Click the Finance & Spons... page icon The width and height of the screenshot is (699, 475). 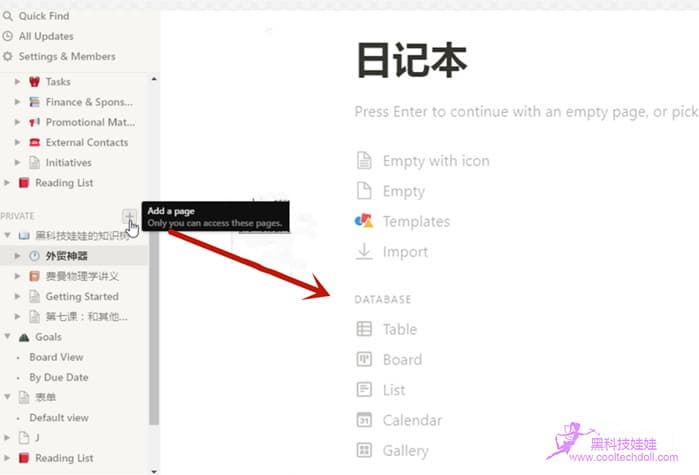point(34,102)
